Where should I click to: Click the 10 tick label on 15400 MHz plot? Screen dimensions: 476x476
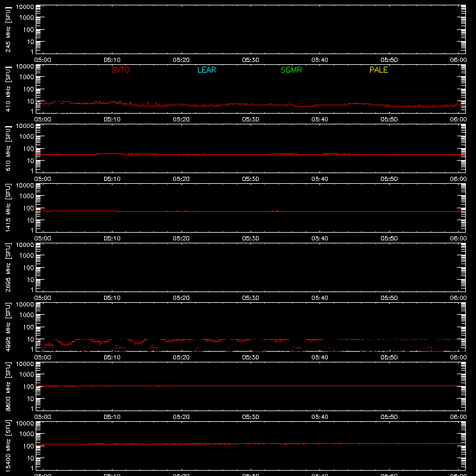30,458
